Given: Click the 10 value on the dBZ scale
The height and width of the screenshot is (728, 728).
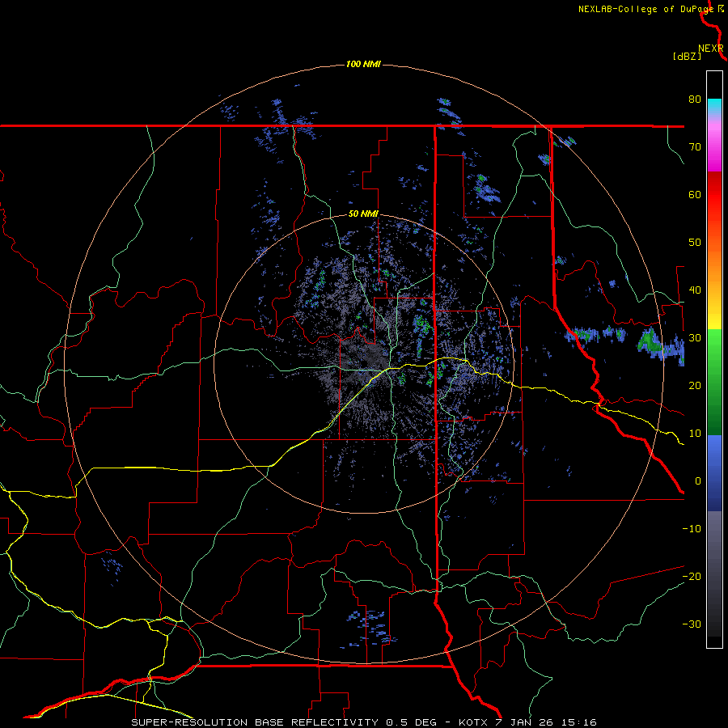Looking at the screenshot, I should pyautogui.click(x=695, y=434).
